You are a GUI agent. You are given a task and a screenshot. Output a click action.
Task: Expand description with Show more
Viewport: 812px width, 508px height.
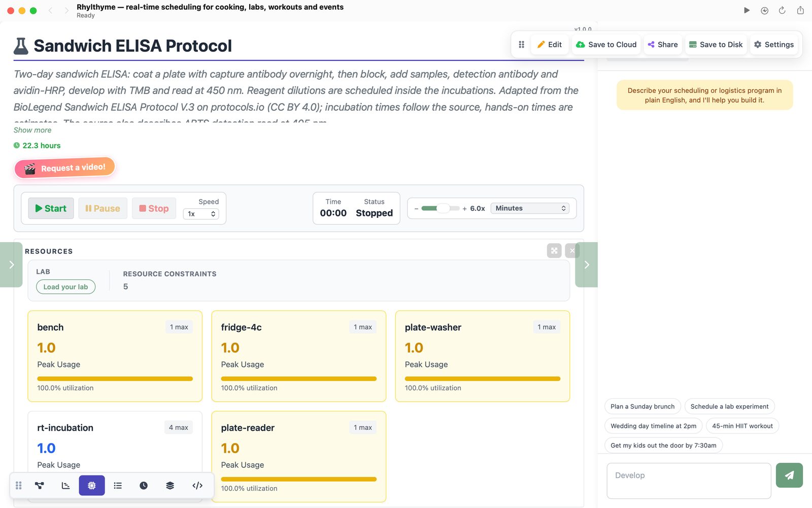(x=32, y=130)
